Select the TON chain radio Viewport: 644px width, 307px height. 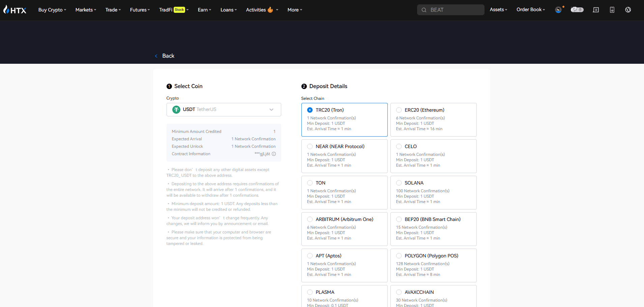click(310, 183)
